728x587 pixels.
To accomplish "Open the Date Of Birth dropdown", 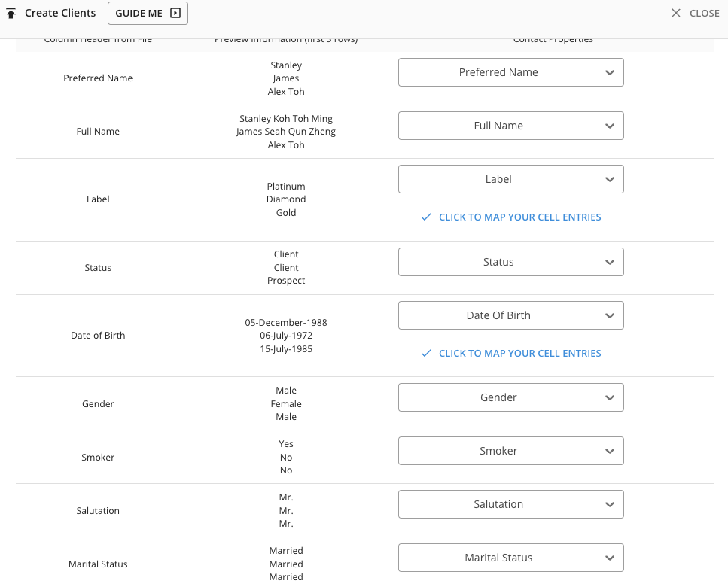I will [510, 315].
